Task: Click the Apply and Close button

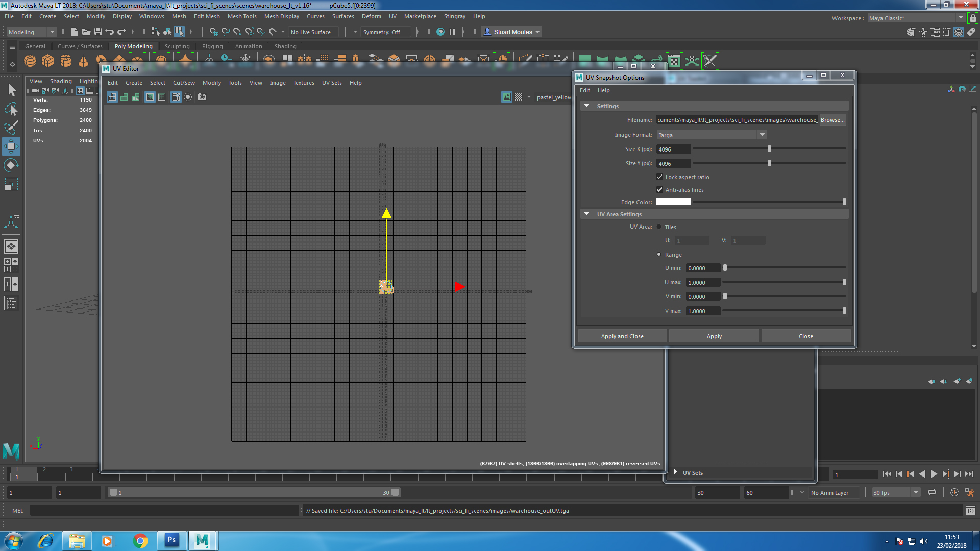Action: (622, 336)
